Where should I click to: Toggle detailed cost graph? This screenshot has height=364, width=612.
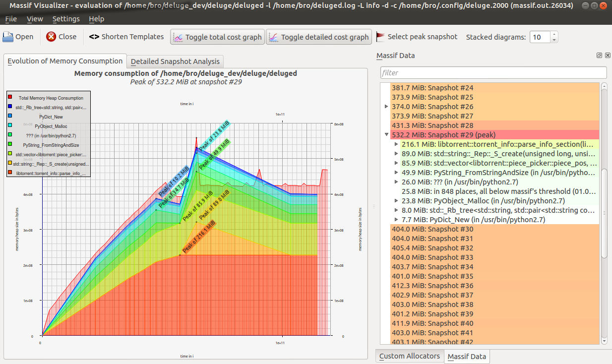tap(318, 37)
